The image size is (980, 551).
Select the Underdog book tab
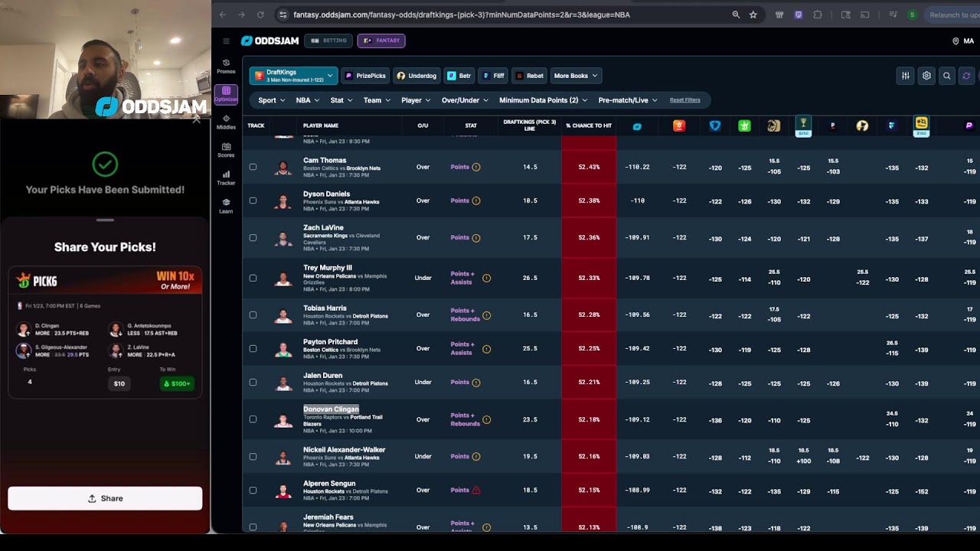(x=416, y=76)
